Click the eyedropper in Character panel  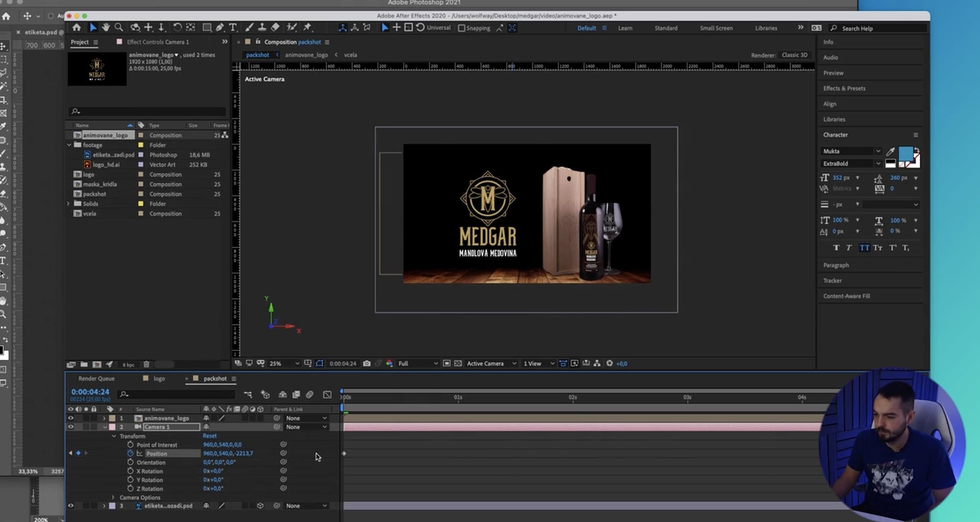(890, 151)
